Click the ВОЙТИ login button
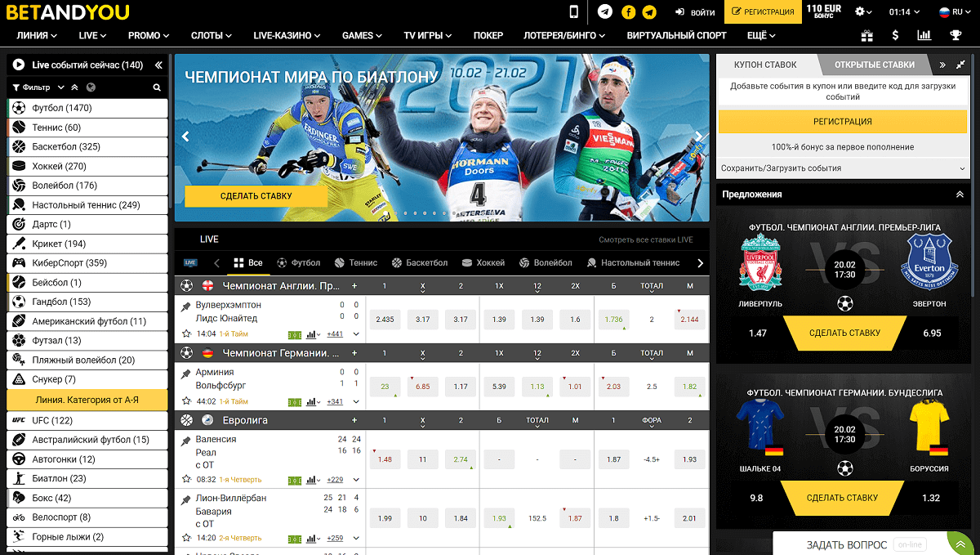 pos(696,12)
